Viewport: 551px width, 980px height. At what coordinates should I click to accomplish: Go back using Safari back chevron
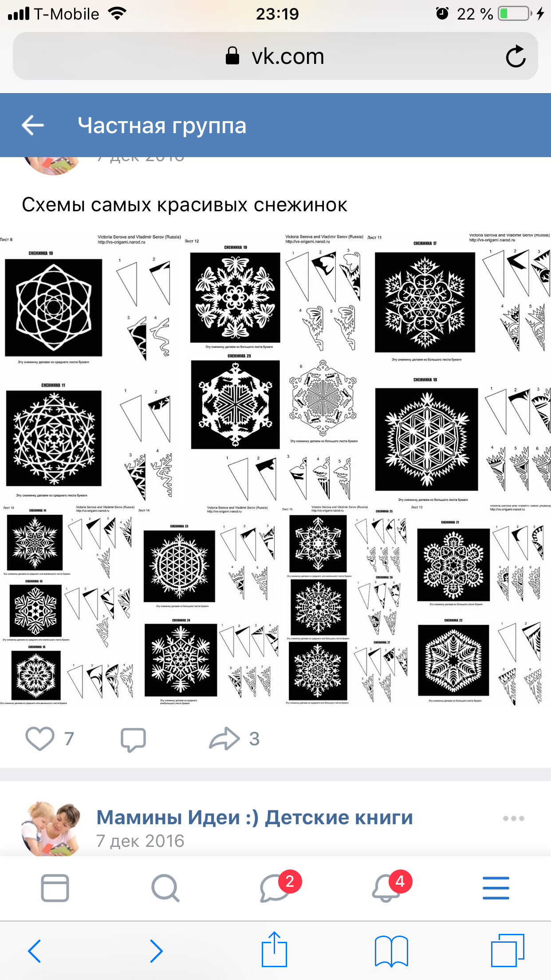35,951
